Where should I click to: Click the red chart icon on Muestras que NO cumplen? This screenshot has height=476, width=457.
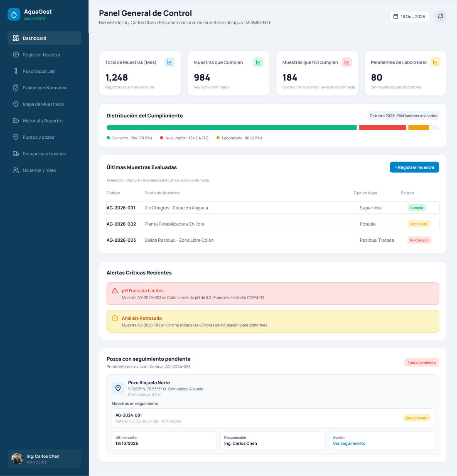coord(347,62)
